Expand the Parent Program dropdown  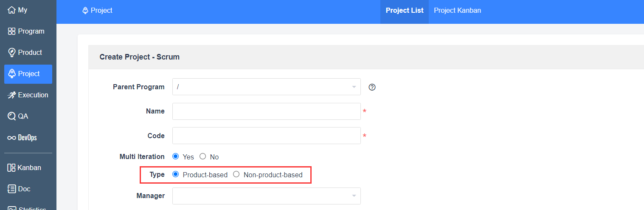[x=266, y=87]
